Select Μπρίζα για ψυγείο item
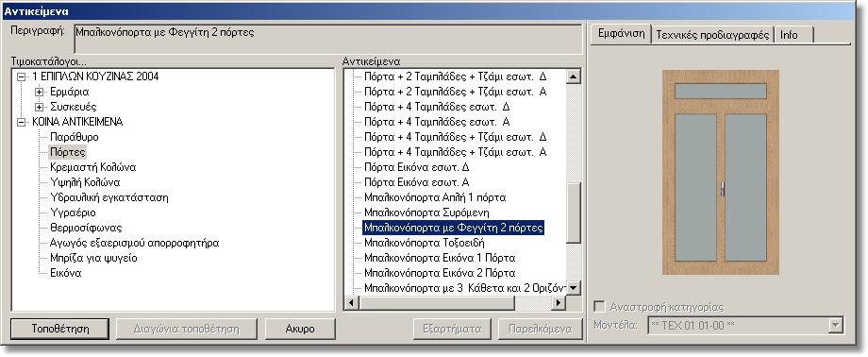The width and height of the screenshot is (868, 357). (93, 259)
